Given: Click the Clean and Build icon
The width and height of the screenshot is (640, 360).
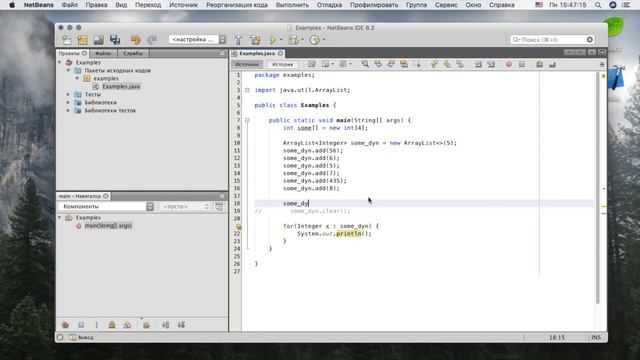Looking at the screenshot, I should click(256, 40).
